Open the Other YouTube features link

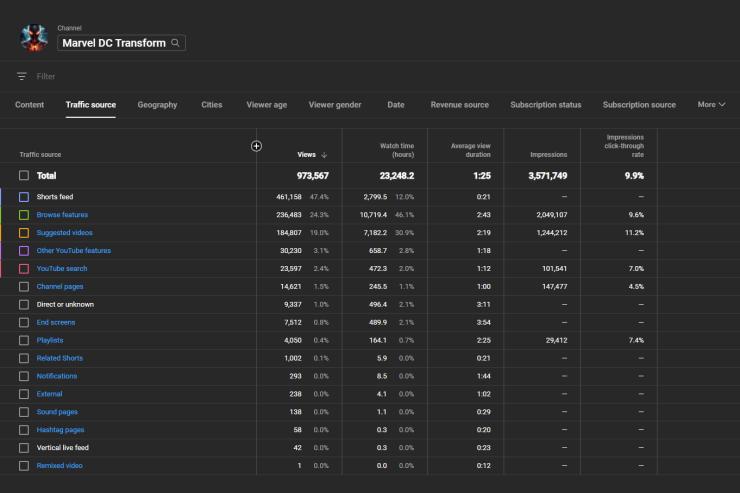pyautogui.click(x=74, y=251)
